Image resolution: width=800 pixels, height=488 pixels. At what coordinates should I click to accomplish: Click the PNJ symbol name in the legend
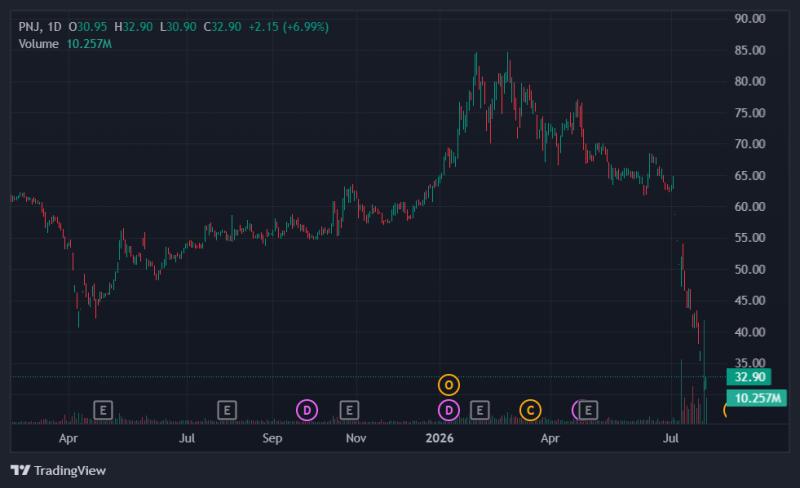[30, 27]
